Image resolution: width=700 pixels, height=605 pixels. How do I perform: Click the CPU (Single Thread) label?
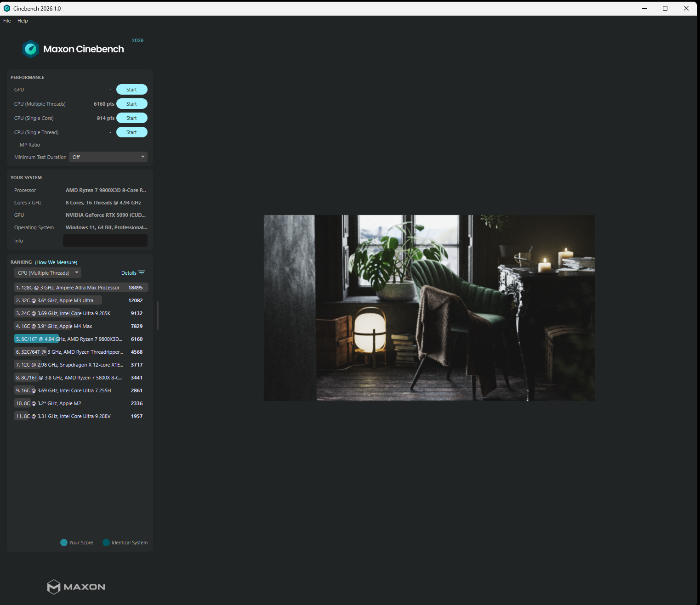[36, 132]
